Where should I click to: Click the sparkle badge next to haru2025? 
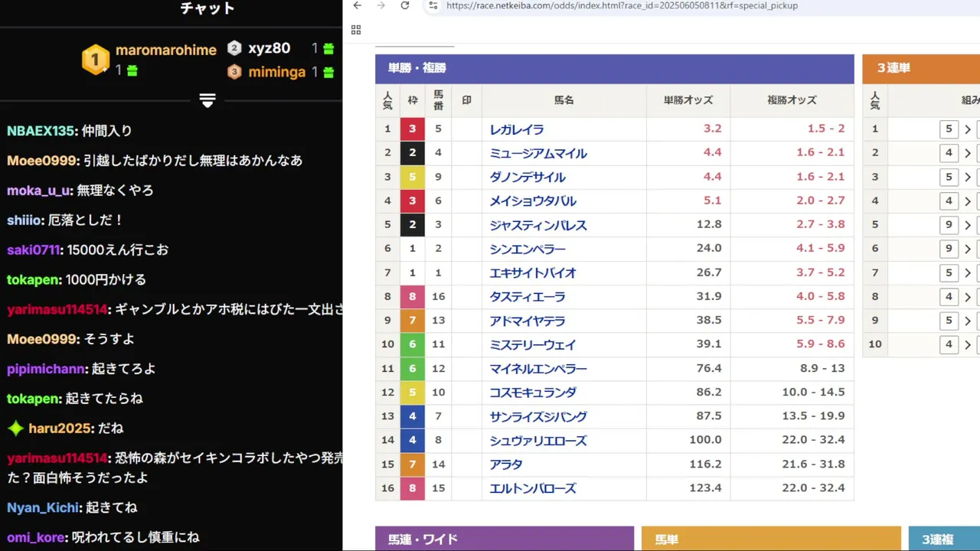[x=15, y=429]
